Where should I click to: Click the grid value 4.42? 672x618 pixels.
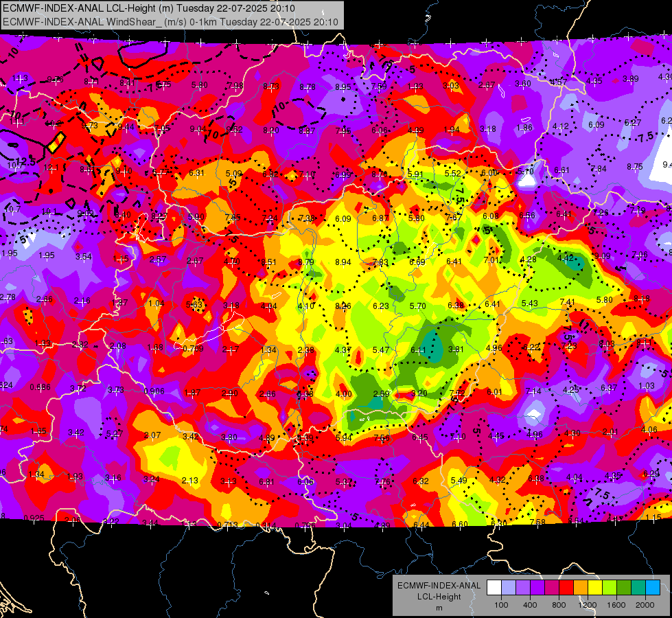(x=566, y=257)
